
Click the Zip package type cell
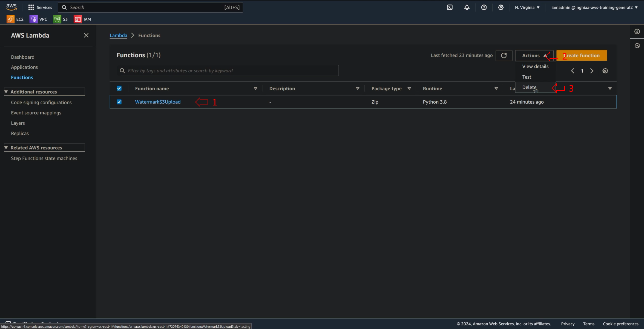click(375, 102)
